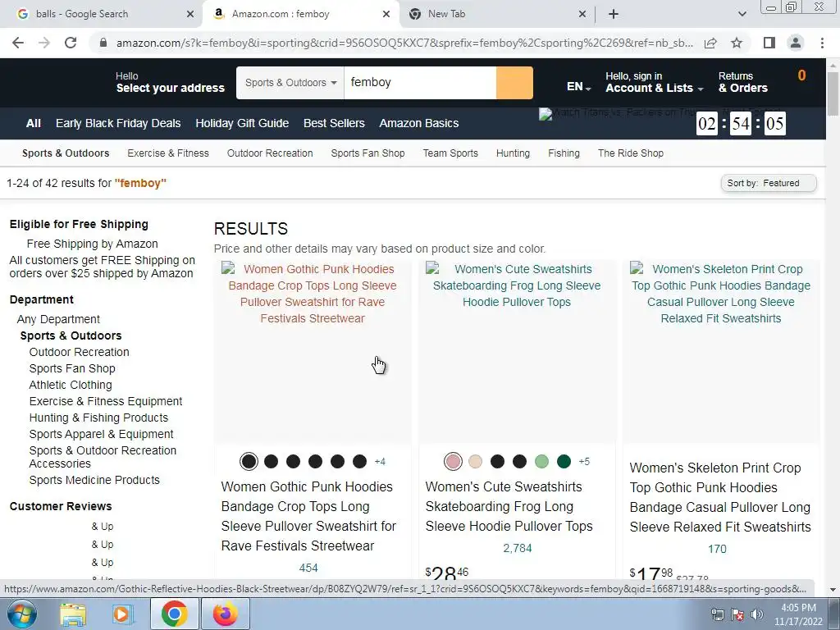Open Team Sports category

[450, 153]
